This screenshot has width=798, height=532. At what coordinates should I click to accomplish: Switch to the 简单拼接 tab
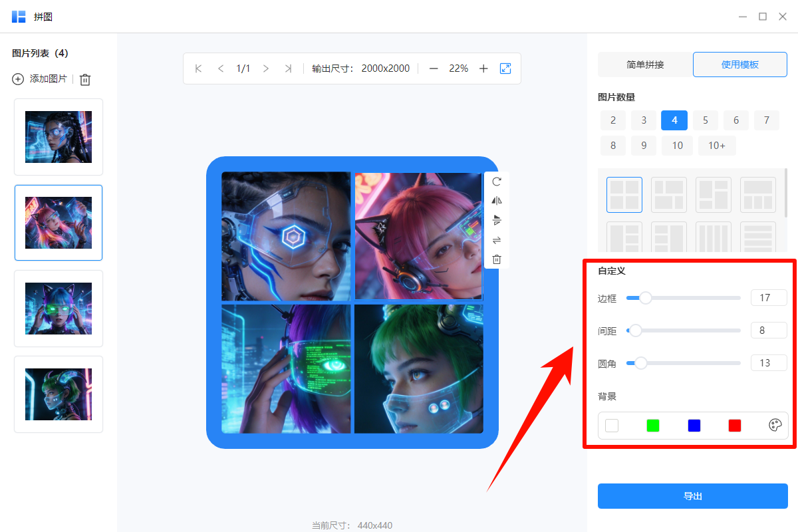(x=644, y=64)
